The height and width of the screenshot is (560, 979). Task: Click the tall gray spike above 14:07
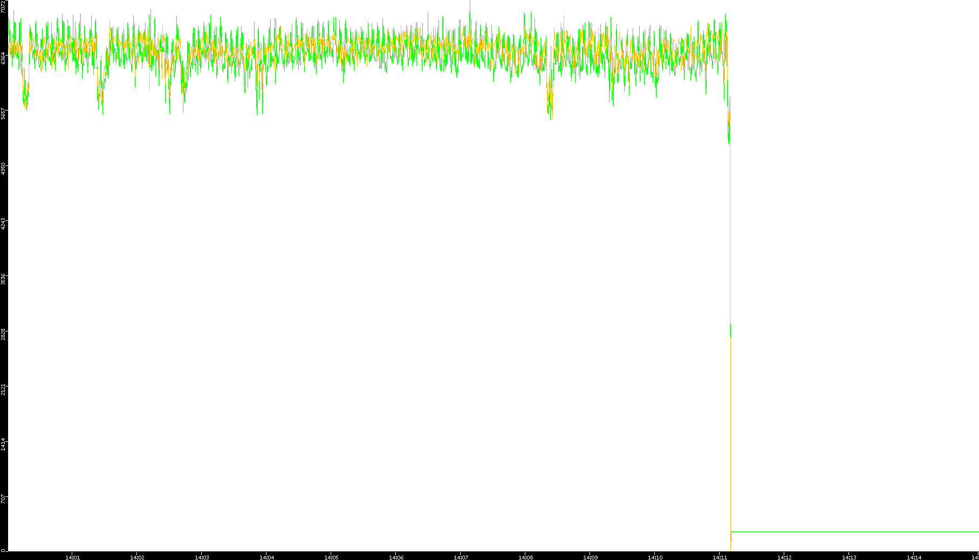click(x=470, y=6)
